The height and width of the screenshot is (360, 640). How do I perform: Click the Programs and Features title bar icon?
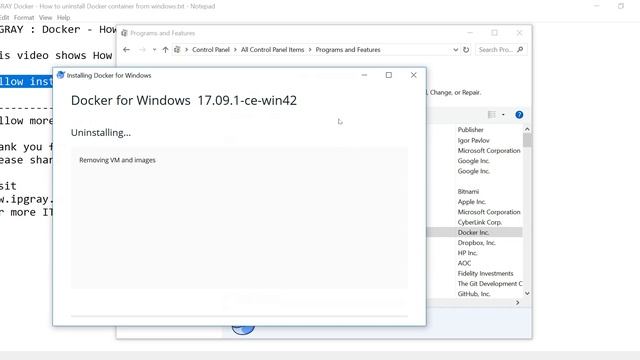coord(124,33)
